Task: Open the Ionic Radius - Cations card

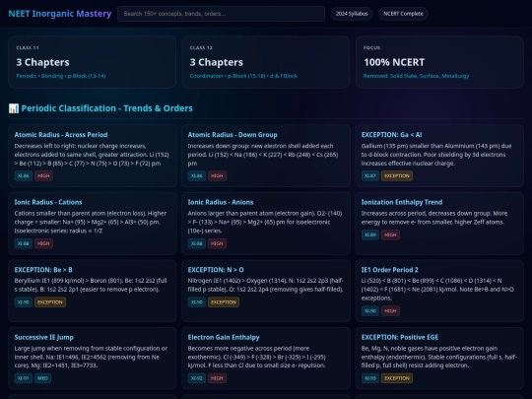Action: tap(92, 224)
